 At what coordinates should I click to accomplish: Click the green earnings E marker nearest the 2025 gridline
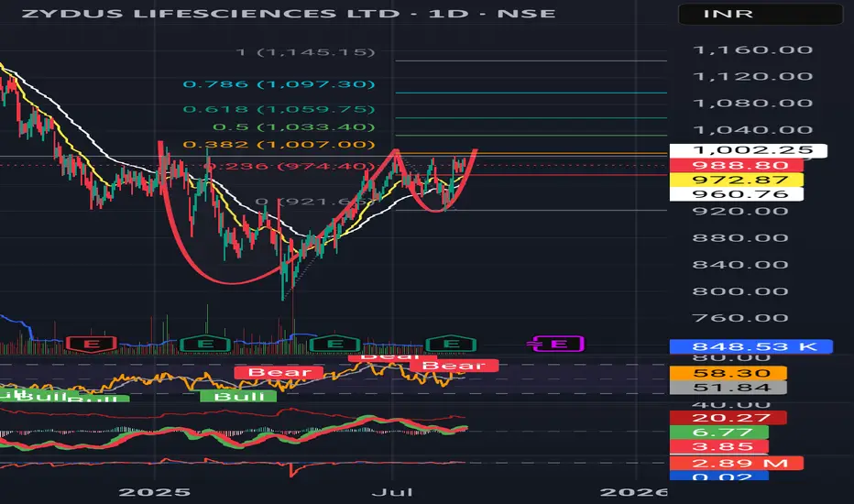[x=204, y=344]
